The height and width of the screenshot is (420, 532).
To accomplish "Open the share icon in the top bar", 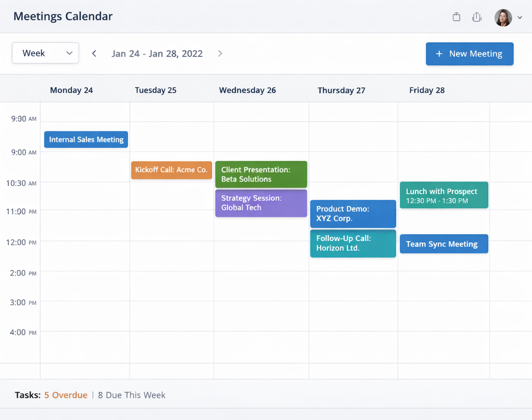I will pos(477,17).
